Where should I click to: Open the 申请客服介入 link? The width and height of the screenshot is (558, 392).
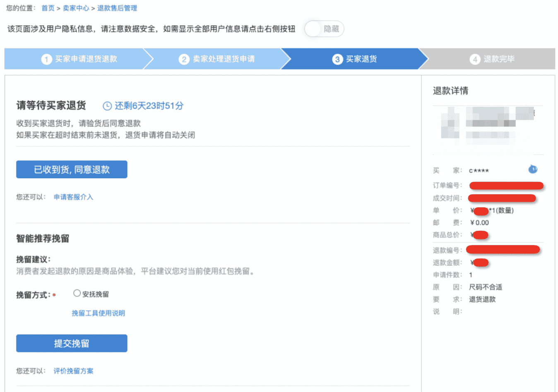click(73, 197)
